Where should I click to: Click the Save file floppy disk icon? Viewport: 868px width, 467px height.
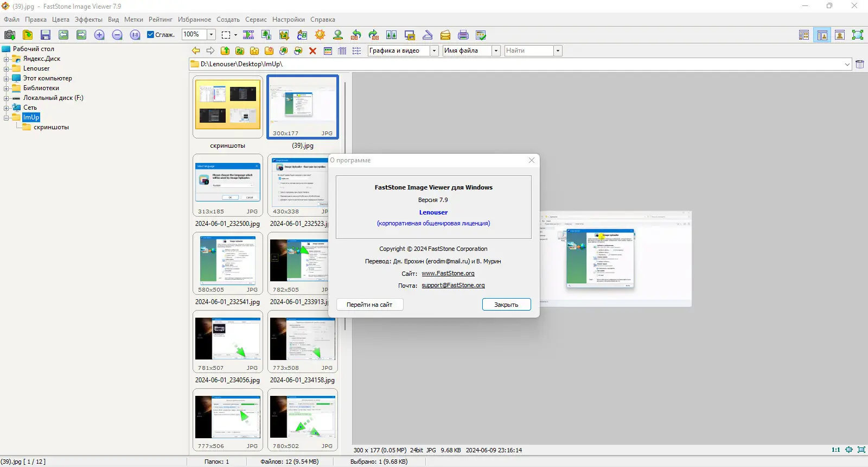point(46,35)
